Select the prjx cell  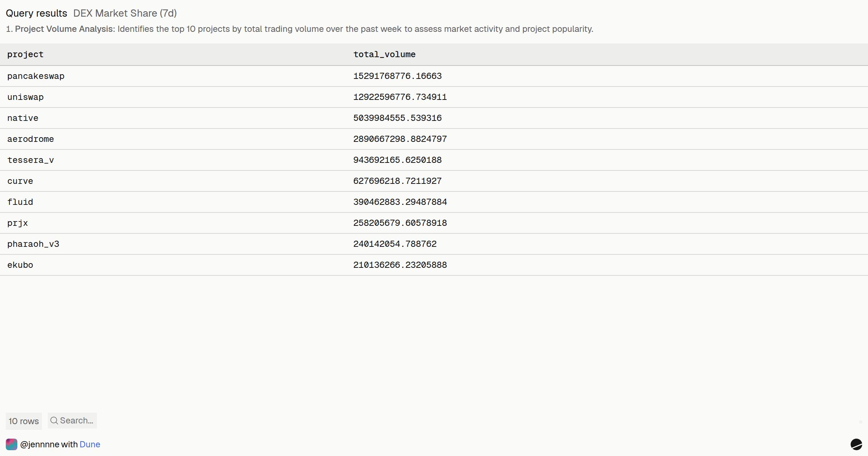click(x=18, y=223)
